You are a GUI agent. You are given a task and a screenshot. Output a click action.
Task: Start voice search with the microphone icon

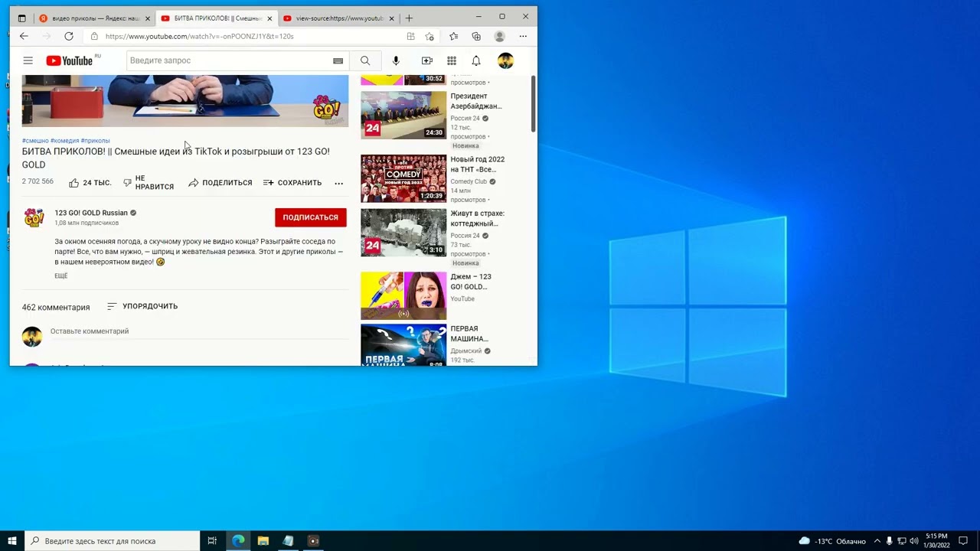396,60
